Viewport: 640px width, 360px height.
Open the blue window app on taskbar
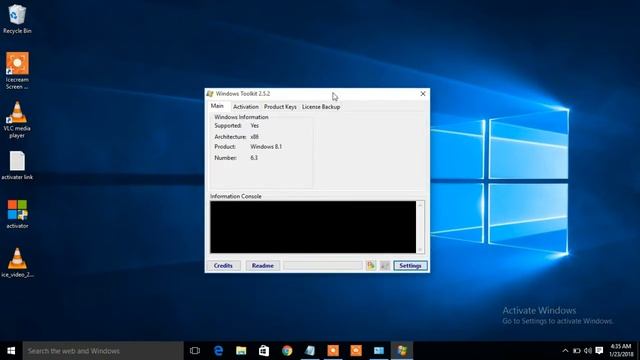(379, 351)
